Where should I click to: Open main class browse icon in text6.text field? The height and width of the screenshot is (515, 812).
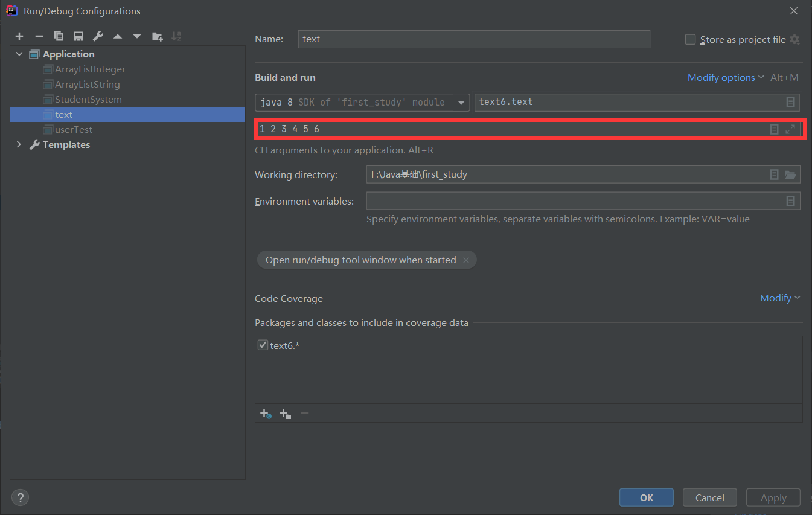[x=790, y=102]
